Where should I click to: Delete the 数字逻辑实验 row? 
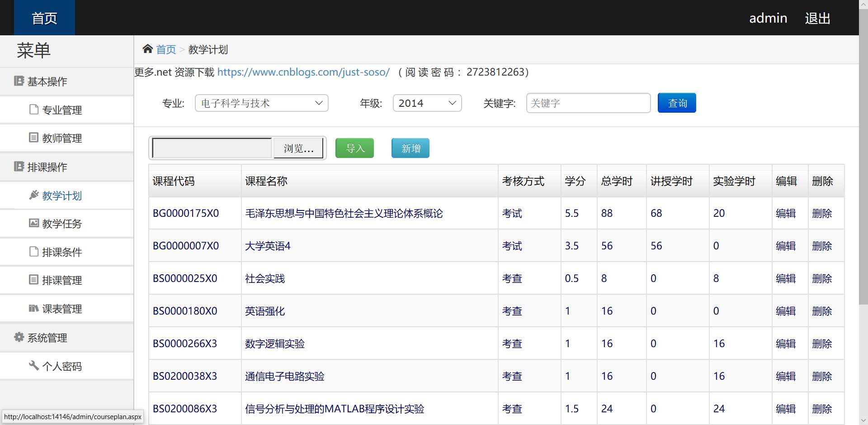822,344
